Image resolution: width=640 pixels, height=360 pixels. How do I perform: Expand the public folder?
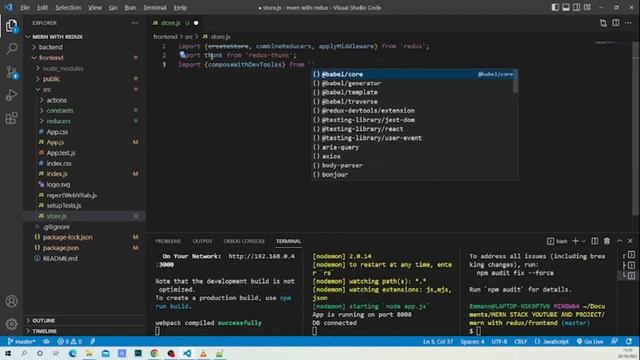click(51, 79)
